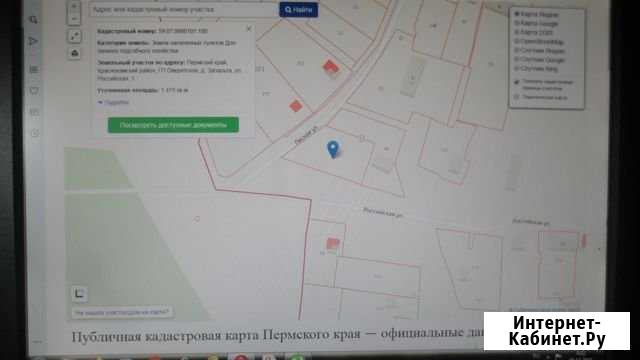640x360 pixels.
Task: Expand the Подробно details section
Action: 113,102
